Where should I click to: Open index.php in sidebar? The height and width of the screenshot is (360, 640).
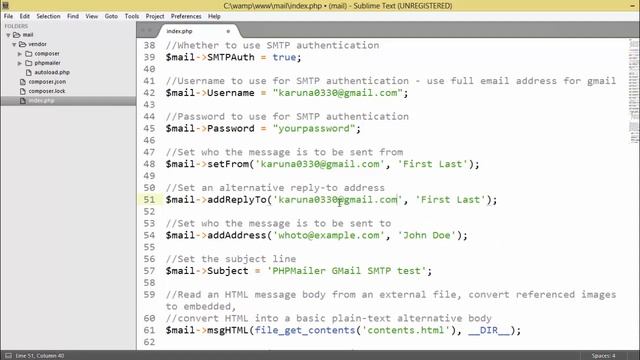[x=41, y=100]
